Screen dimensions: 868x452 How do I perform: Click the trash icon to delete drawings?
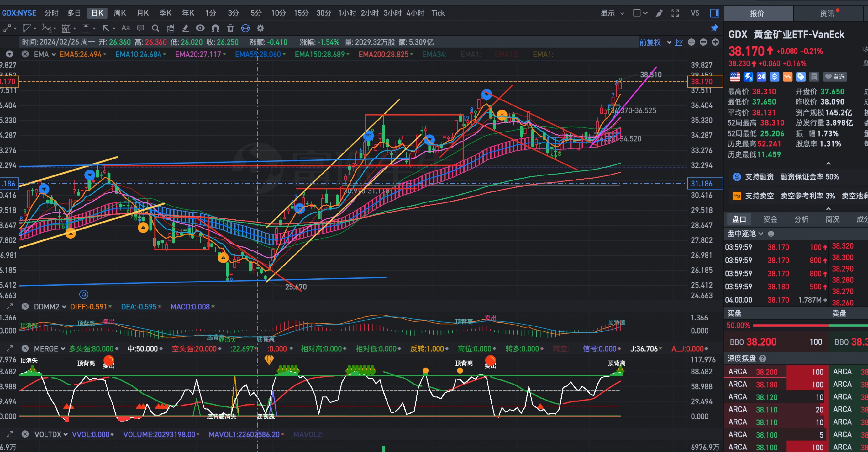230,28
